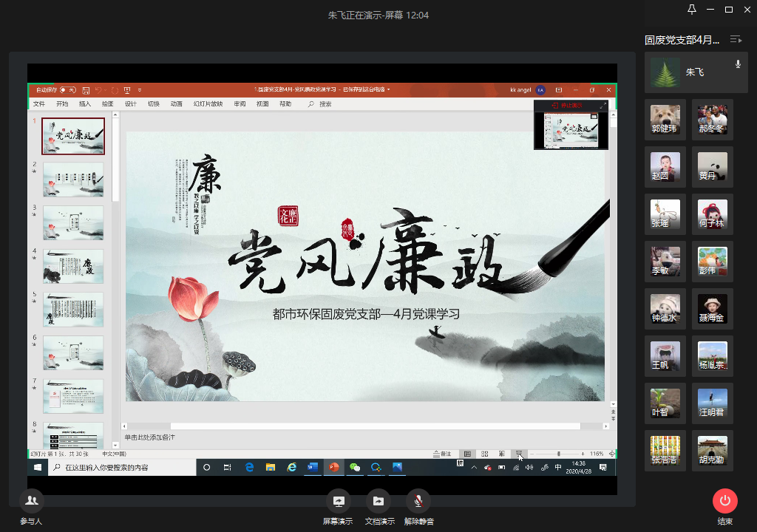Pin the meeting window on top

(x=692, y=10)
